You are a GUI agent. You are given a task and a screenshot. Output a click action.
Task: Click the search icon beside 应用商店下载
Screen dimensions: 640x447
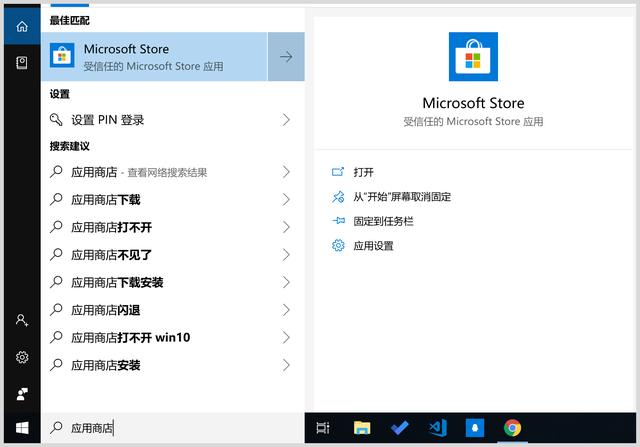(x=56, y=199)
